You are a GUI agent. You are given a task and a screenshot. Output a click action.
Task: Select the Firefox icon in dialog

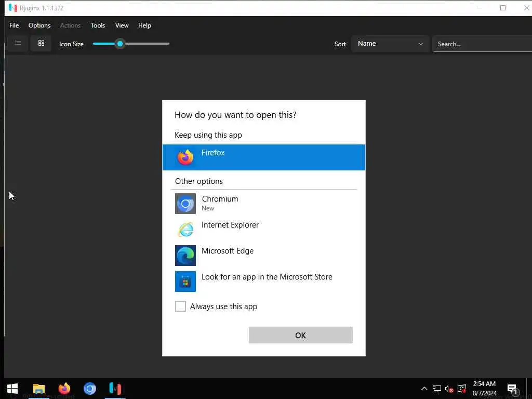point(185,157)
